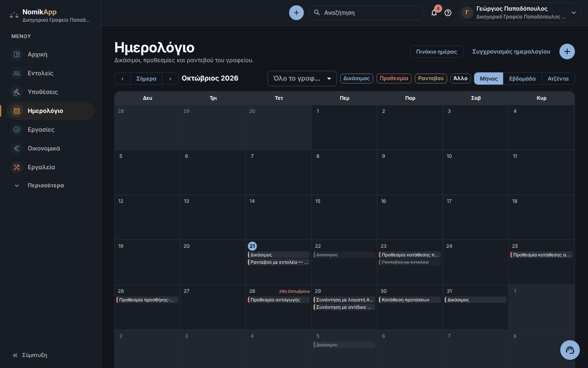Image resolution: width=588 pixels, height=368 pixels.
Task: Jump to Σήμερα
Action: click(x=146, y=79)
